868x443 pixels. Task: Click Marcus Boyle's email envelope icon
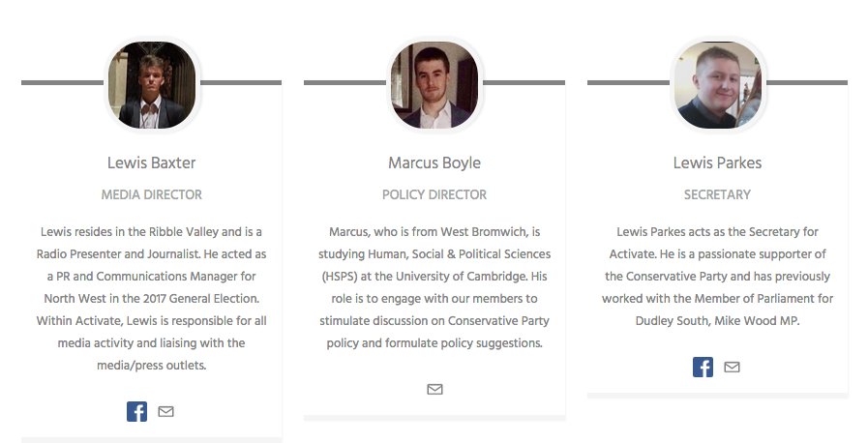(435, 390)
